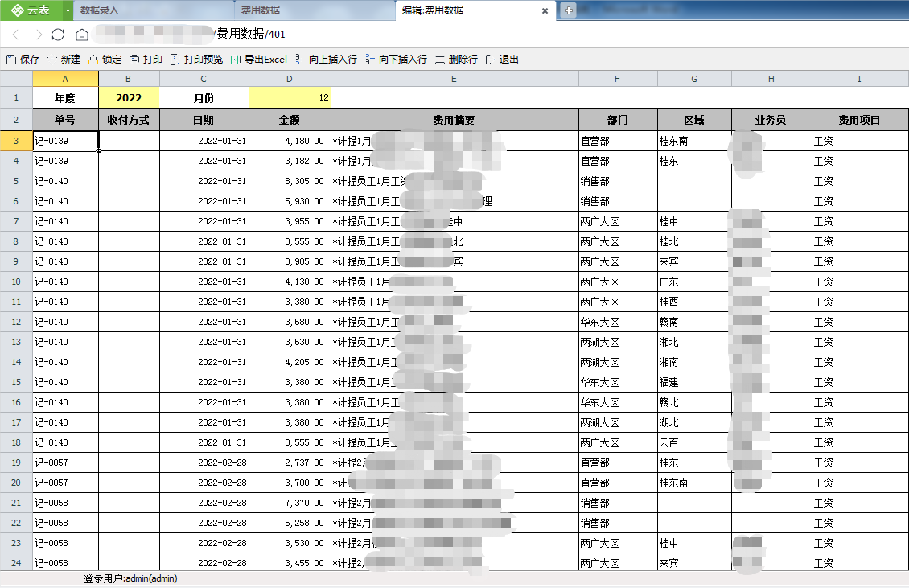Select row 12 header
The width and height of the screenshot is (909, 588).
click(16, 322)
